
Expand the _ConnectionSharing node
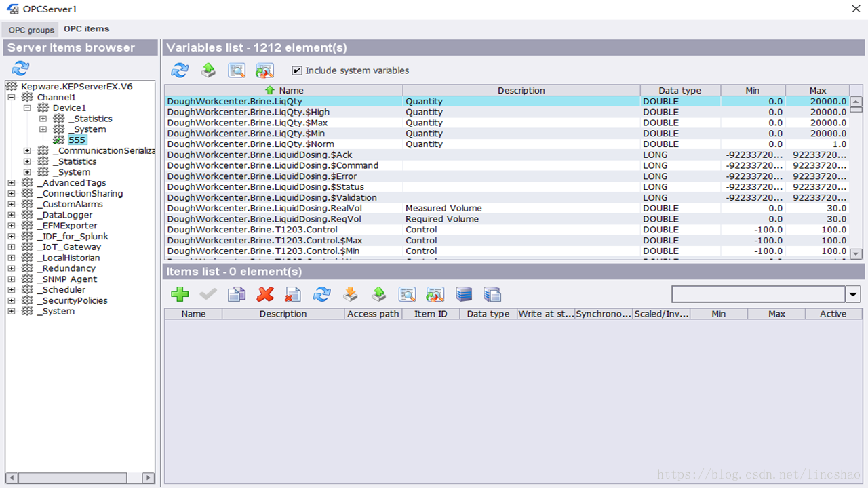point(12,194)
